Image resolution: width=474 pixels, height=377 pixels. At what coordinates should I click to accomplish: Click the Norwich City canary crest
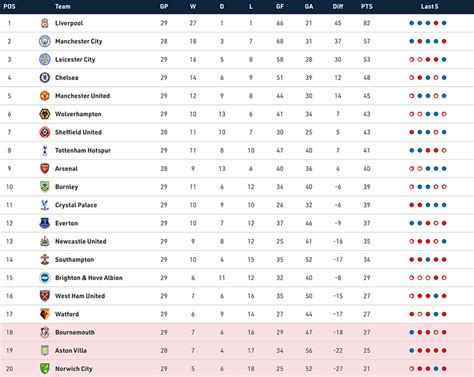(x=45, y=369)
